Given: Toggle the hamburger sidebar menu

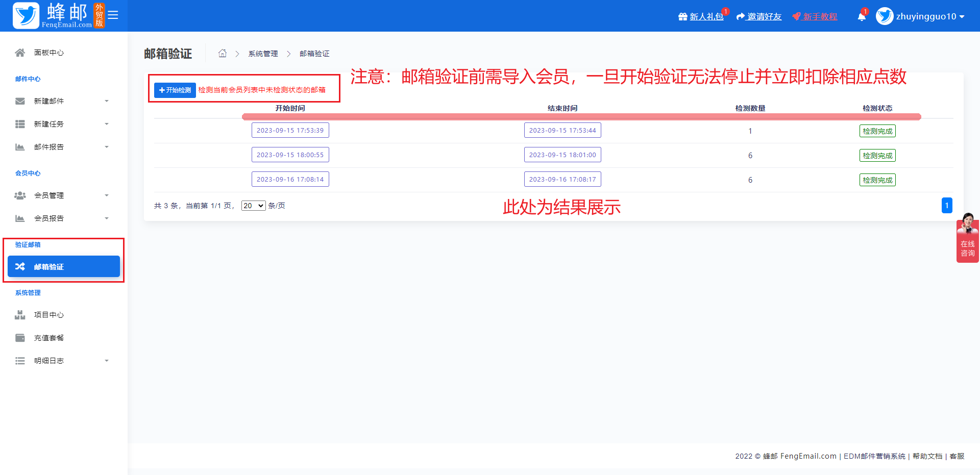Looking at the screenshot, I should point(113,15).
